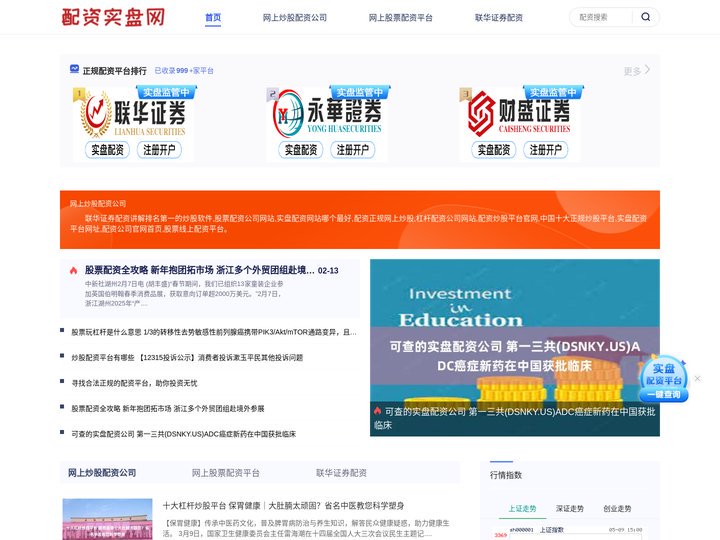
Task: Click 注册开户 under 财盛证券
Action: tap(546, 150)
